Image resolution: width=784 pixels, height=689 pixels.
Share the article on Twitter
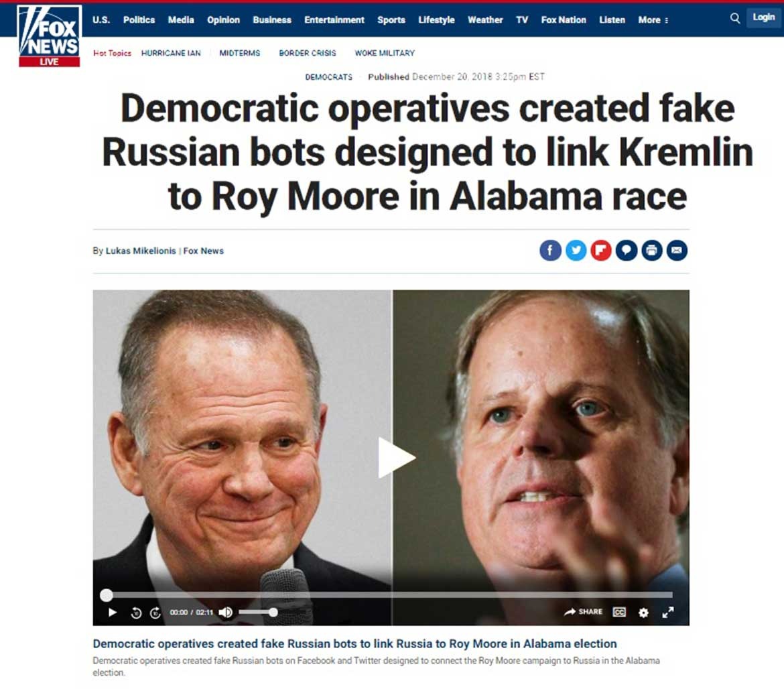pyautogui.click(x=576, y=251)
